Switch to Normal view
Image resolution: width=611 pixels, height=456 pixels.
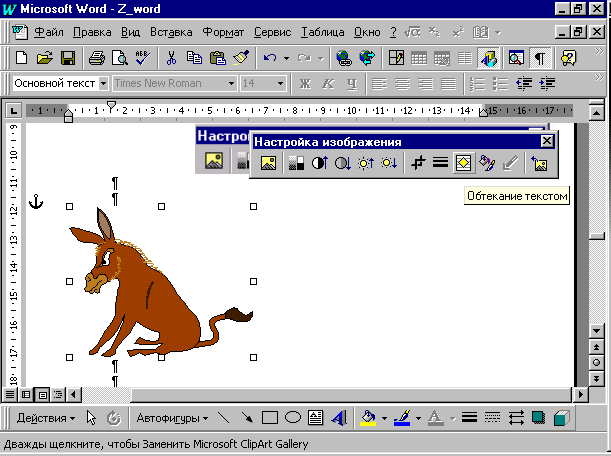9,395
